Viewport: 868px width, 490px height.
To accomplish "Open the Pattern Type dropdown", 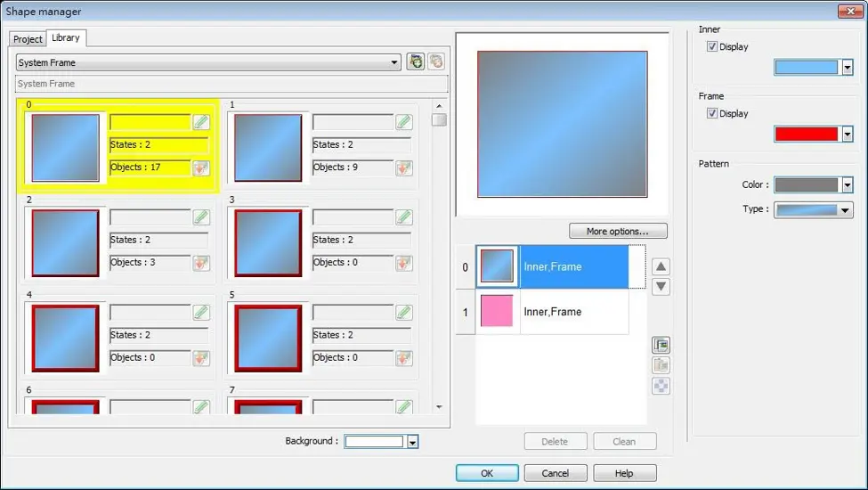I will tap(813, 210).
